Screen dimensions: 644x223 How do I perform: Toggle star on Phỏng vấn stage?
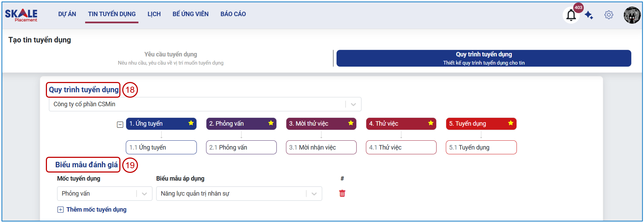271,123
